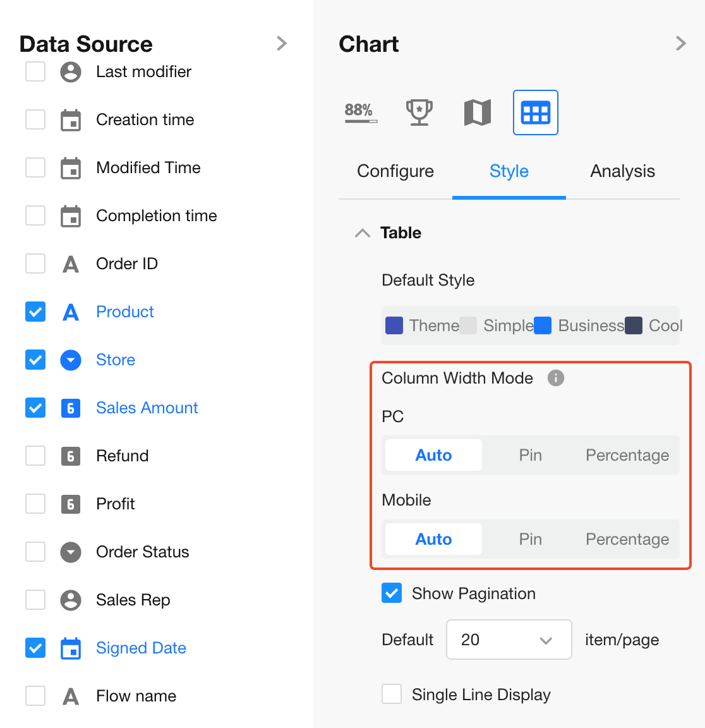Click the Refund field label
The width and height of the screenshot is (705, 728).
[123, 456]
